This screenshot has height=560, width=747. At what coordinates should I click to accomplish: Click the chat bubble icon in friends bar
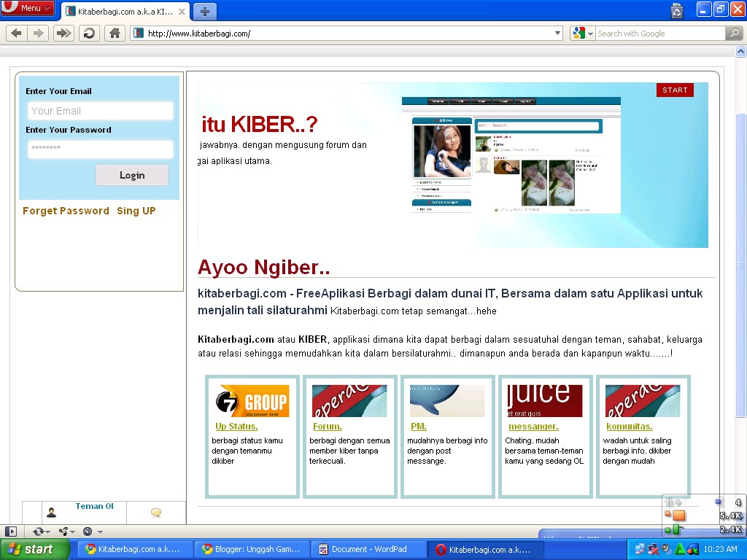pos(156,513)
